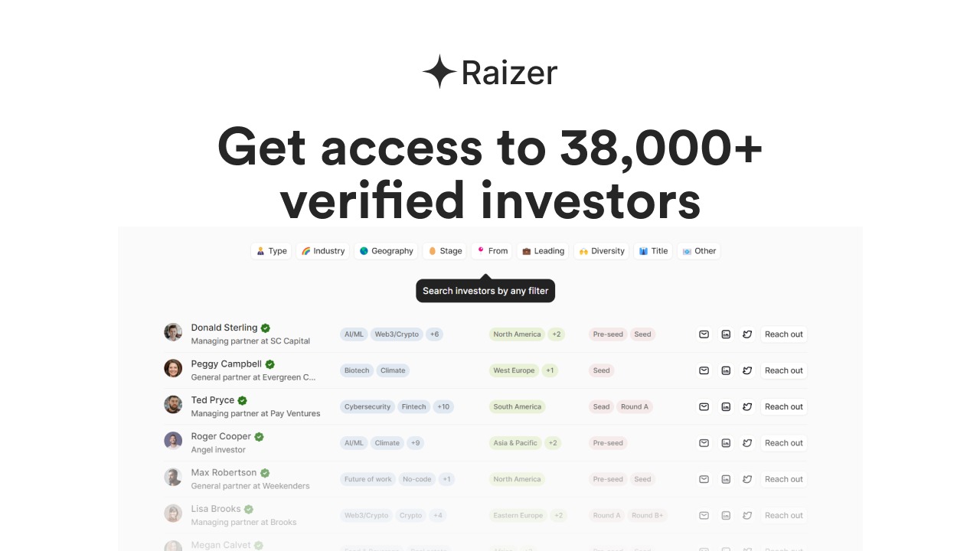The image size is (980, 551).
Task: Select the Stage filter
Action: tap(445, 251)
